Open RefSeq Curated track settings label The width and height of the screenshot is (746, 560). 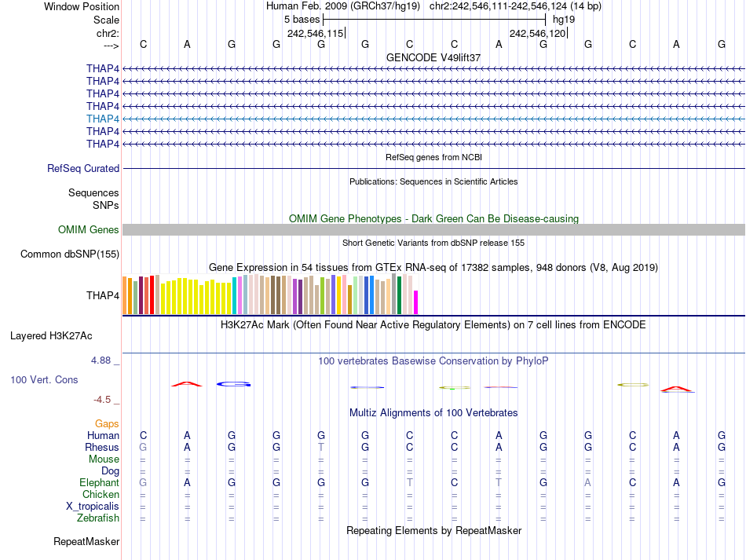coord(83,168)
